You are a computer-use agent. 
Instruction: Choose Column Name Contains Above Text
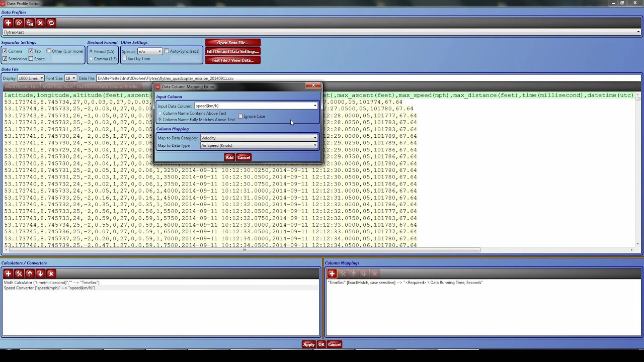tap(160, 113)
